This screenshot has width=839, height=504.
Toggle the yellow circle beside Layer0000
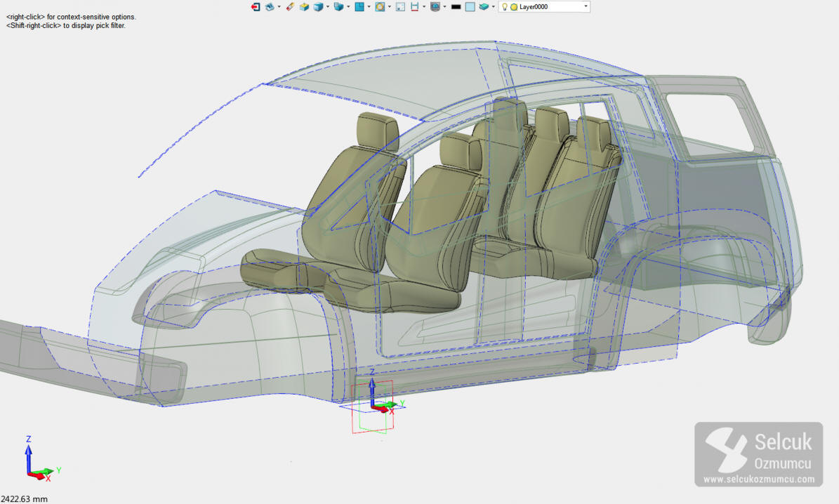(513, 6)
